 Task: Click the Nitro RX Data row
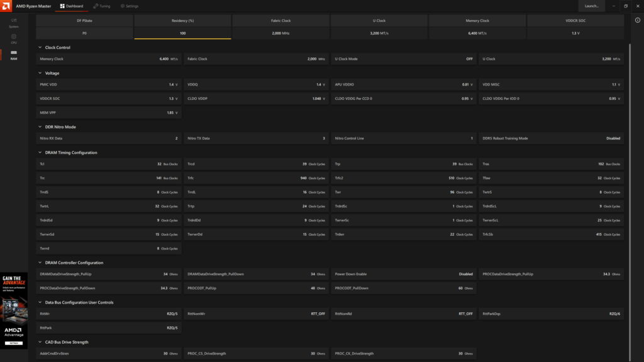(108, 138)
